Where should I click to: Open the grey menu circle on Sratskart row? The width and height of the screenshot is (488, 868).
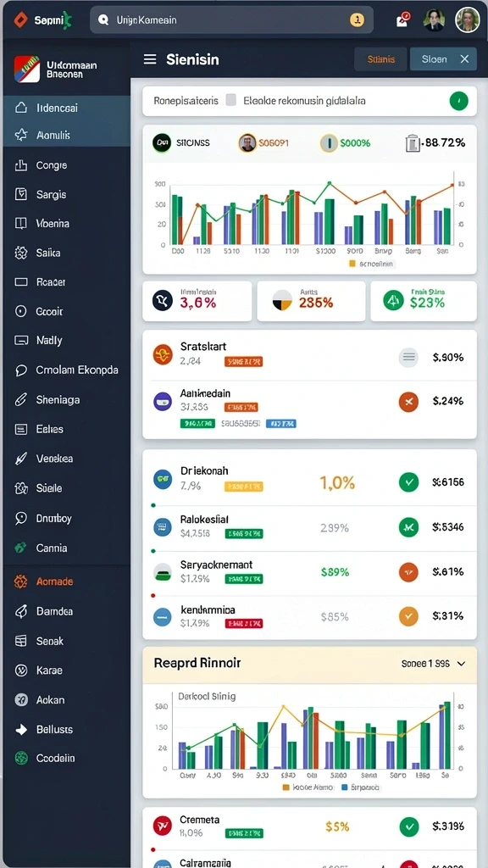tap(408, 358)
